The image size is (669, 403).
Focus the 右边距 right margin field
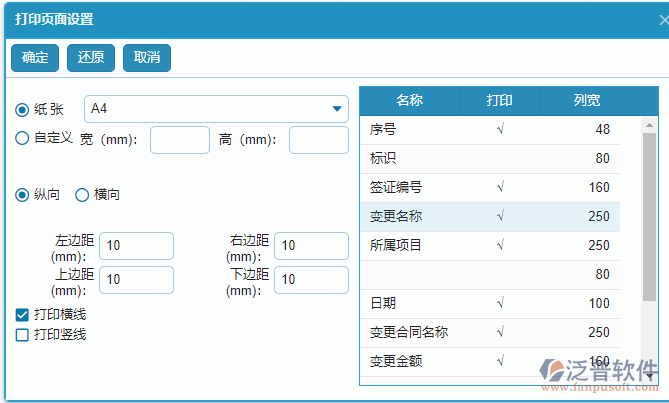[x=311, y=246]
